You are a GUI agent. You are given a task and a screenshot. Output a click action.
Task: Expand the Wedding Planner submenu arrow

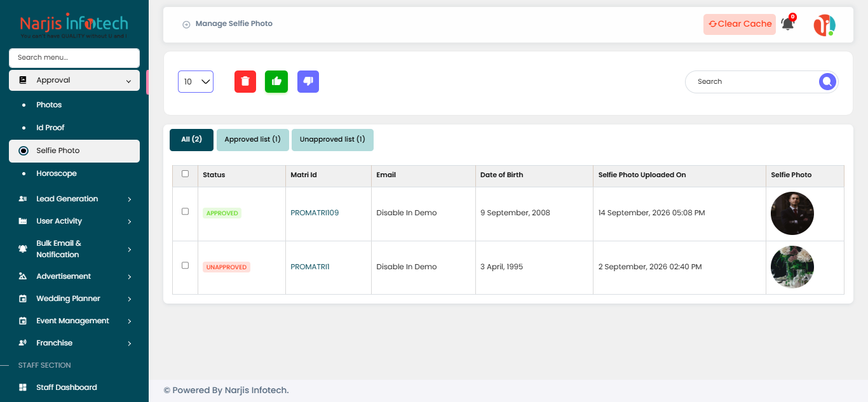[129, 299]
